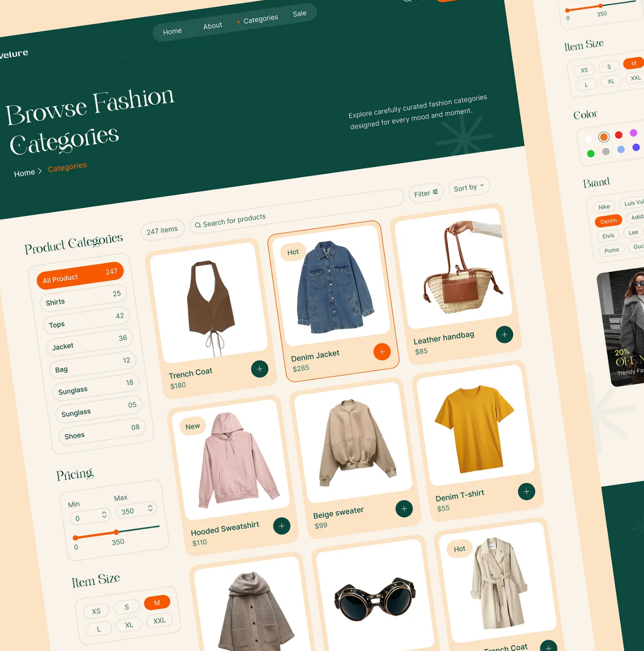The width and height of the screenshot is (644, 651).
Task: Select size XS in right panel
Action: (x=584, y=70)
